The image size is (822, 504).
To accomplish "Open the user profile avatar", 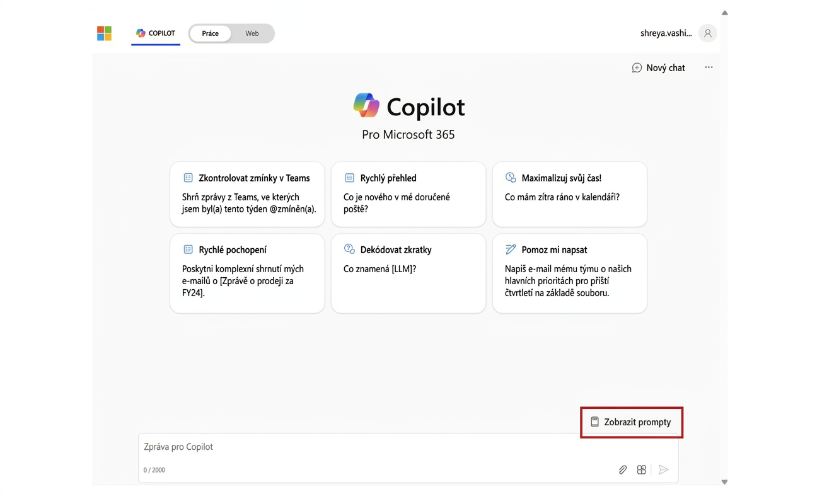I will (708, 33).
